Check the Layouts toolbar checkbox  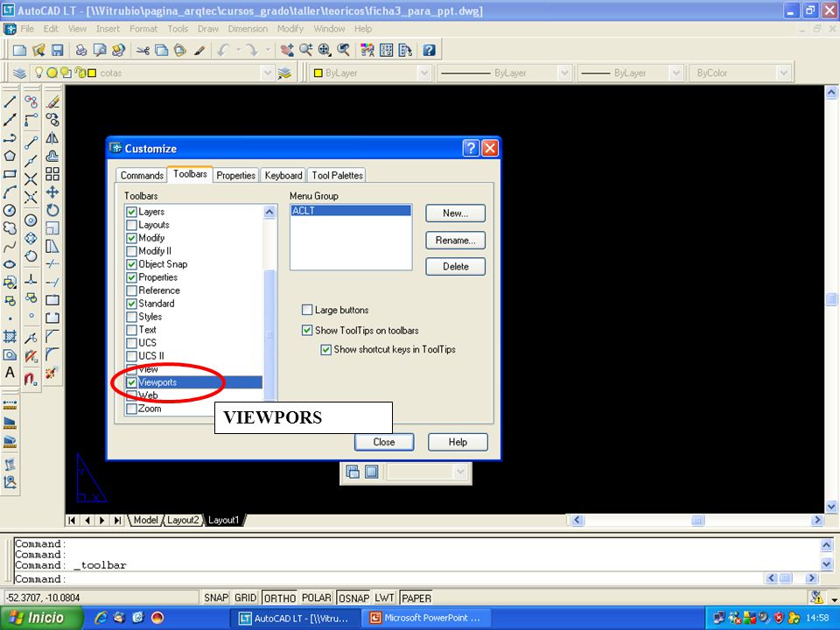tap(132, 225)
